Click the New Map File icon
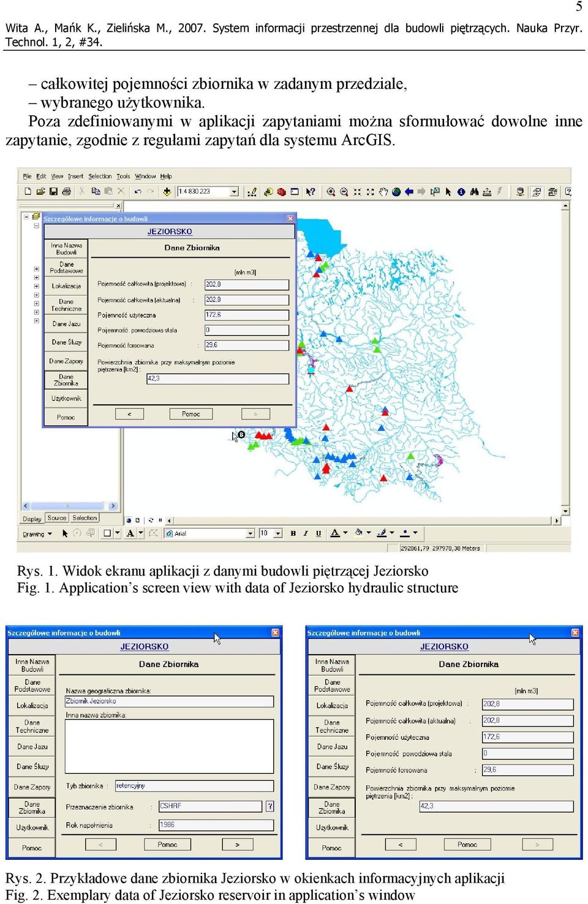 point(28,192)
